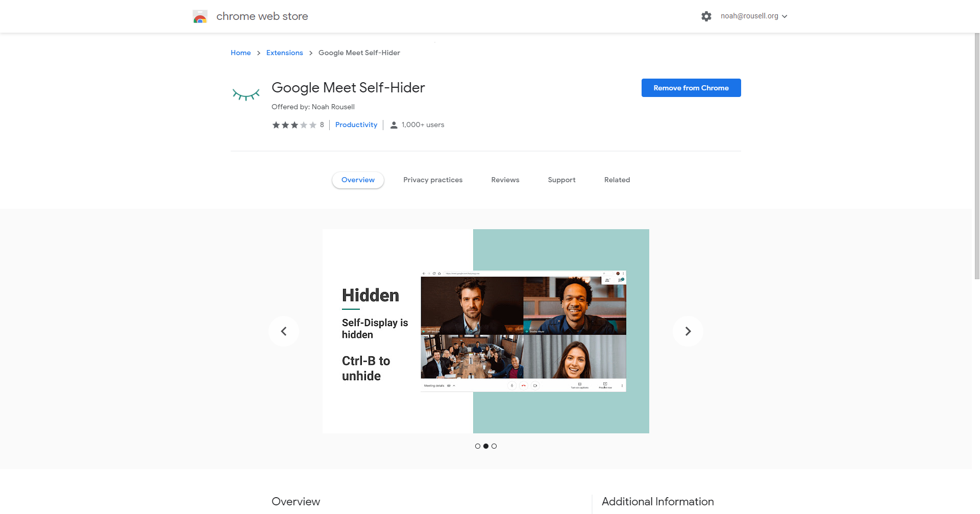
Task: Show previous screenshot with left arrow
Action: 284,331
